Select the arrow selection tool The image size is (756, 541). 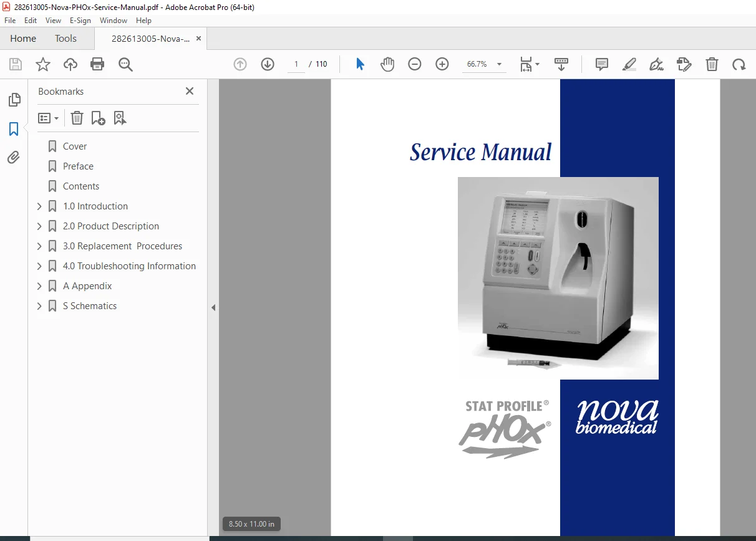click(x=360, y=64)
